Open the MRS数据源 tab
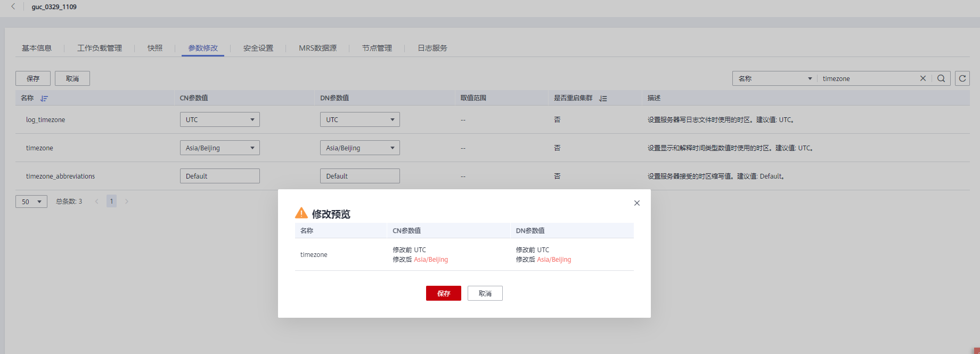 (317, 48)
